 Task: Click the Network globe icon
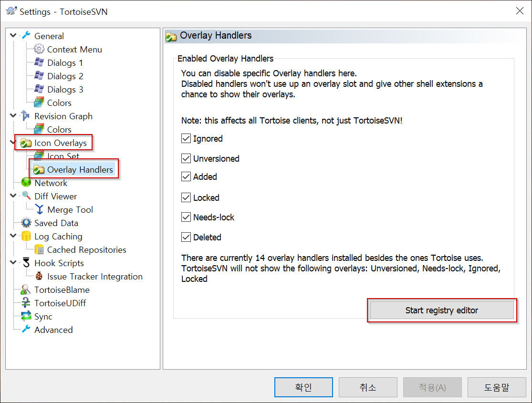pos(26,182)
